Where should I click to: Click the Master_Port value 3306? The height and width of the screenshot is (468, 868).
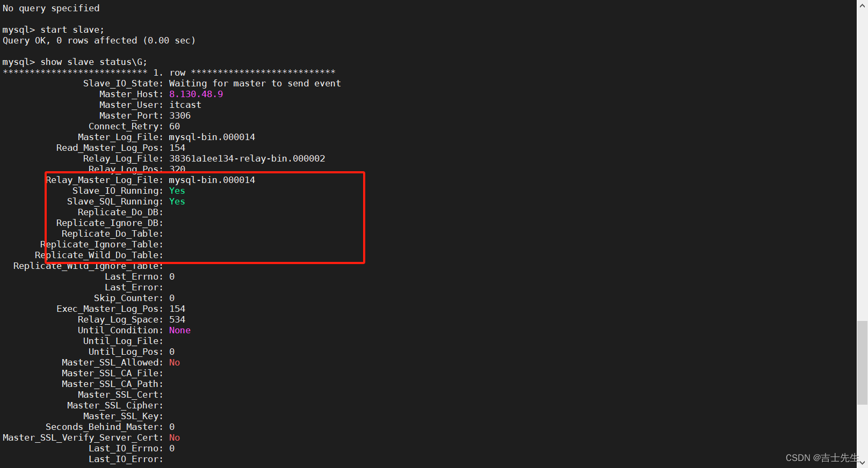click(x=180, y=116)
